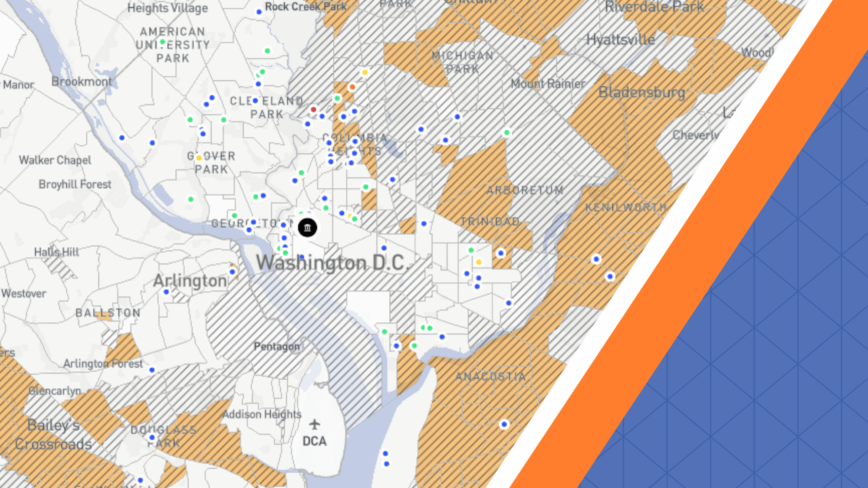Click blue dot beside Rock Creek Park label

[259, 12]
